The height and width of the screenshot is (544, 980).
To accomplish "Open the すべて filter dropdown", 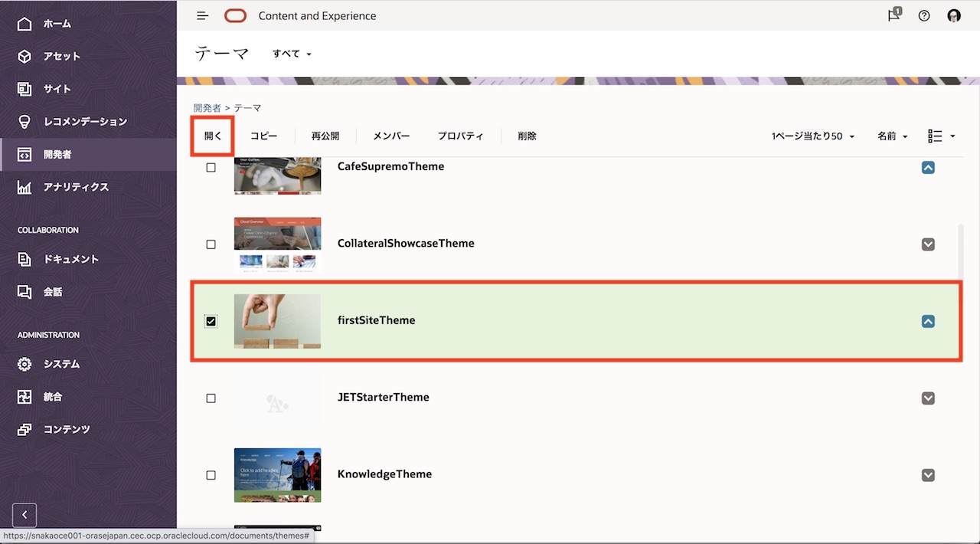I will point(292,54).
